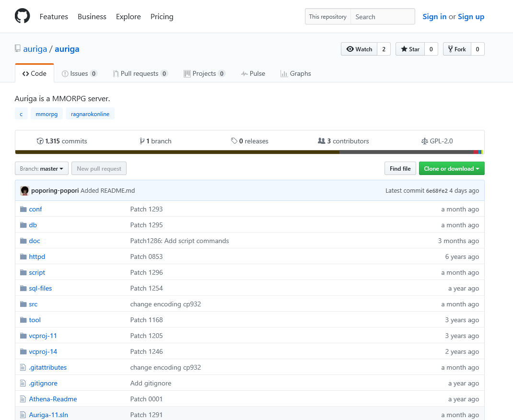Open the 3 contributors link
Screen dimensions: 513x420
tap(343, 141)
